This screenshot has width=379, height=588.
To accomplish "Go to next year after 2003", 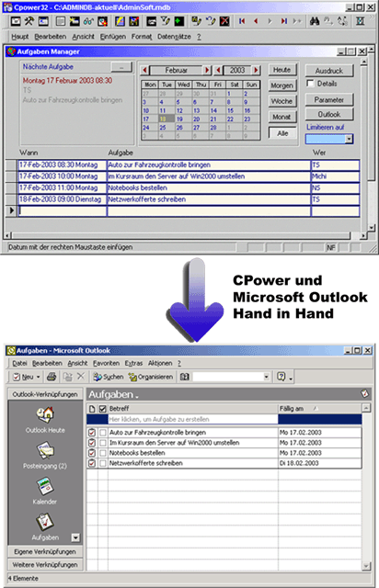I will [256, 70].
